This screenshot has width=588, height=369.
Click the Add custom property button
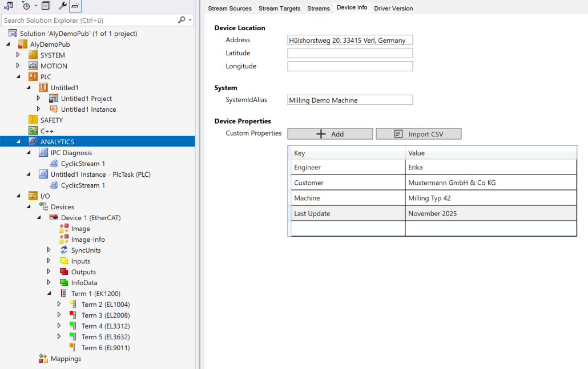coord(330,134)
